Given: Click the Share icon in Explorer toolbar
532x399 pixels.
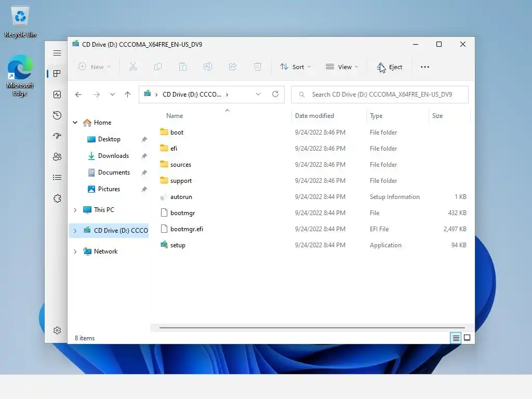Looking at the screenshot, I should (x=233, y=67).
